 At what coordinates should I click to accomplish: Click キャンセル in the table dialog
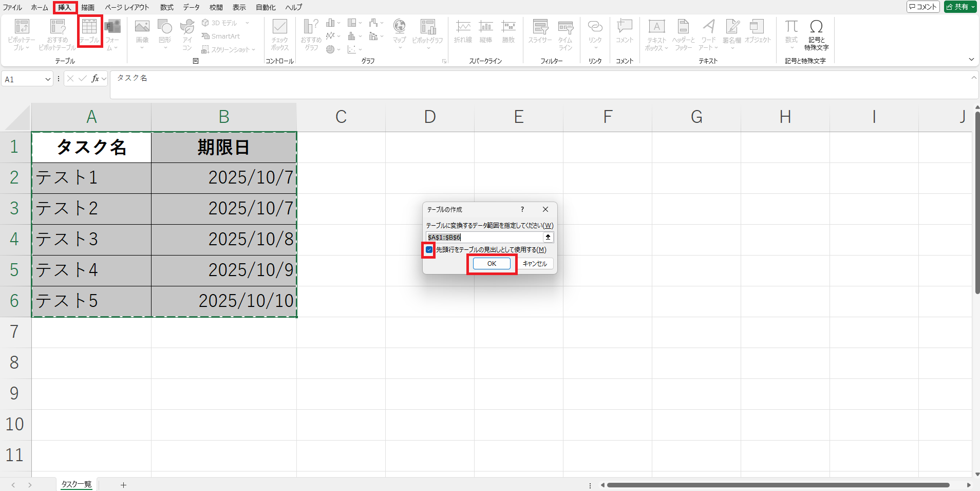(x=535, y=264)
